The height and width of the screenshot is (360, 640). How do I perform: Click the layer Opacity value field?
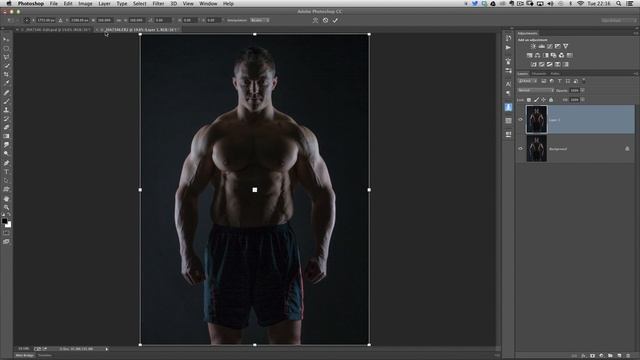pos(575,91)
